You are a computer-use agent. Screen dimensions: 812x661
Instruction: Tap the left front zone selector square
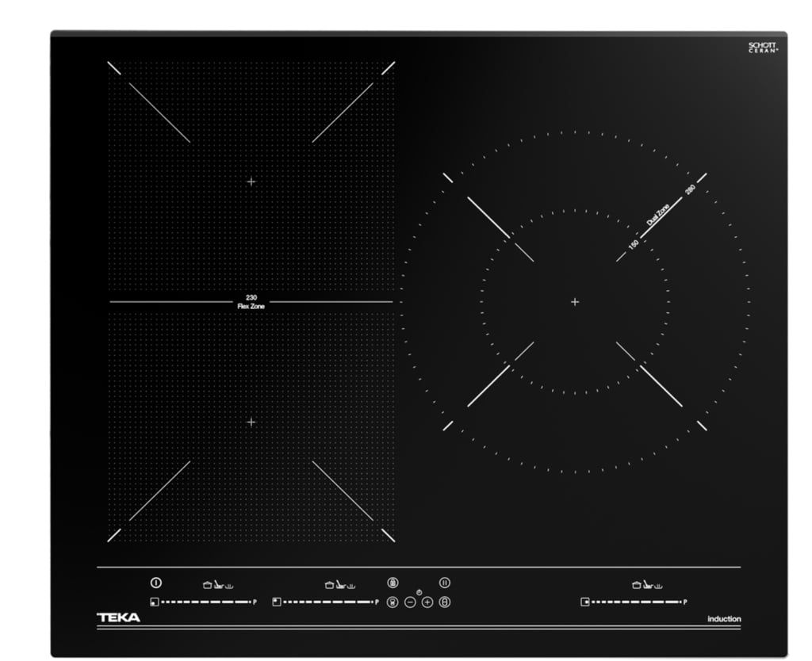click(155, 602)
